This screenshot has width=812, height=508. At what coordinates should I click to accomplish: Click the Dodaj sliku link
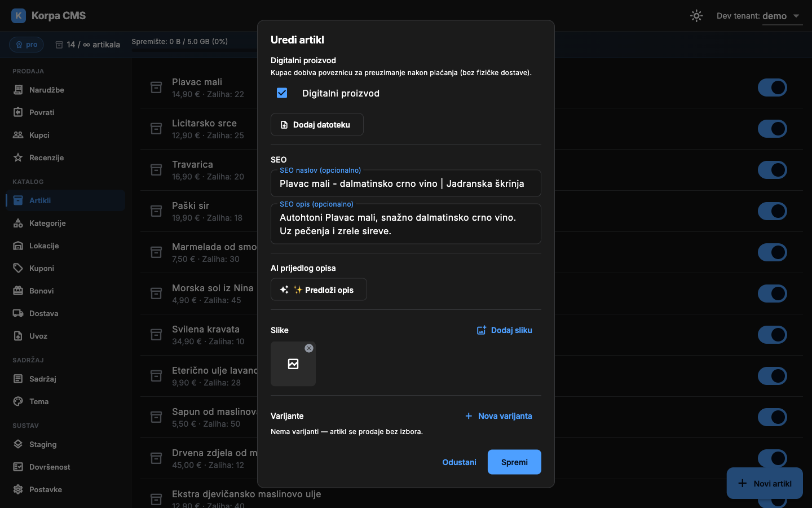coord(505,330)
